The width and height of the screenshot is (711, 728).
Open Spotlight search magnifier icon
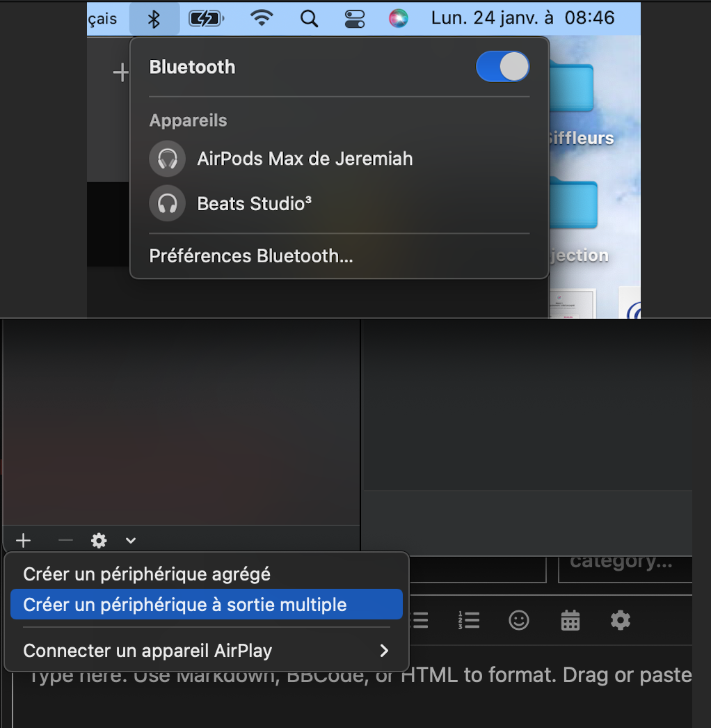pos(309,19)
